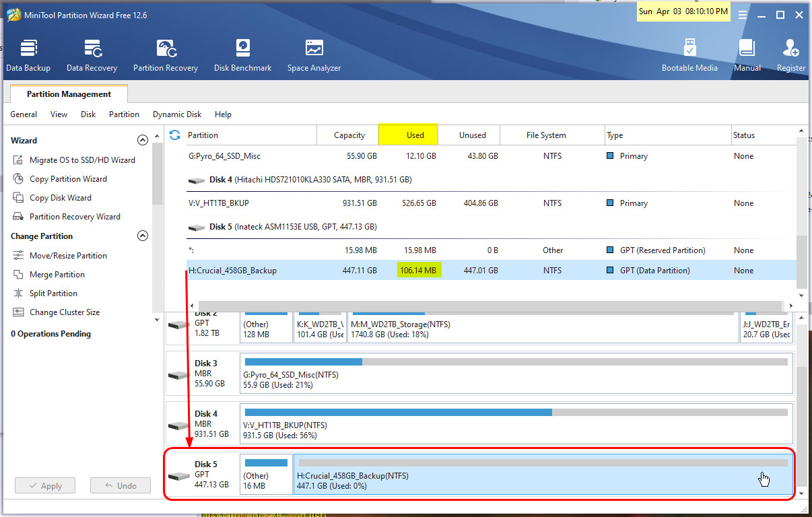
Task: Click the MiniTool app logo in title bar
Action: [13, 15]
